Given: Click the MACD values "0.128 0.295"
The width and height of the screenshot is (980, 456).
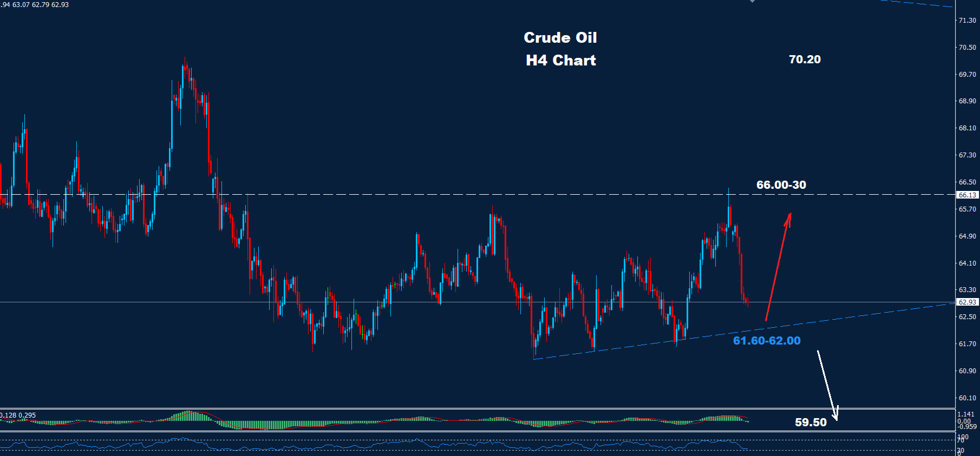Looking at the screenshot, I should [18, 415].
